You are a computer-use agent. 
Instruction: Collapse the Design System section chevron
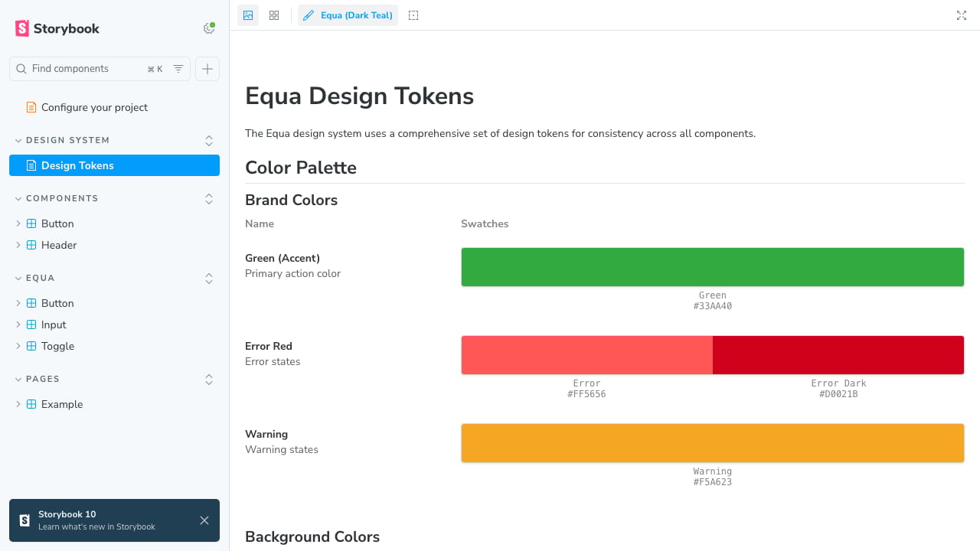[18, 141]
